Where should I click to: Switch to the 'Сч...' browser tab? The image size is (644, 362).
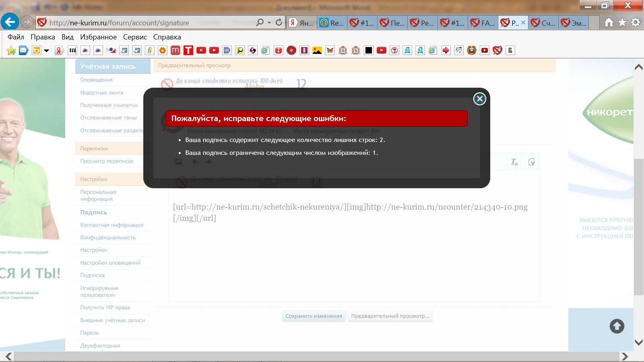(x=544, y=23)
